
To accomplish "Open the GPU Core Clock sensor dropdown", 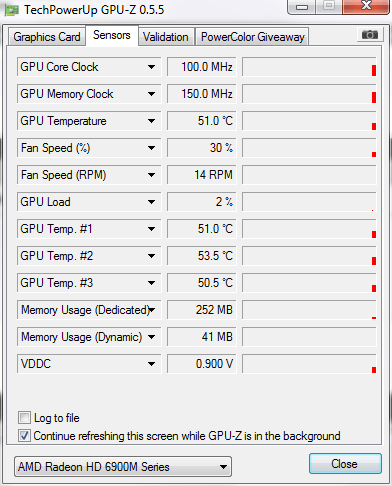I will (151, 67).
